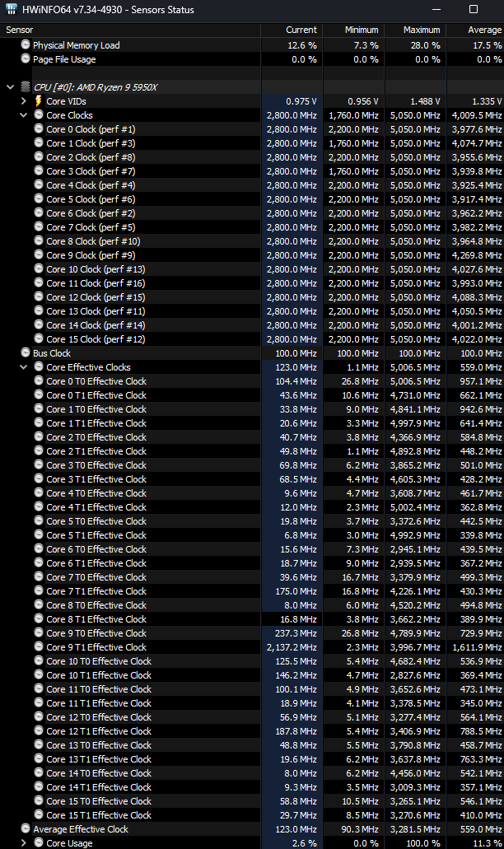Click the Current column header
Viewport: 504px width, 849px height.
292,30
